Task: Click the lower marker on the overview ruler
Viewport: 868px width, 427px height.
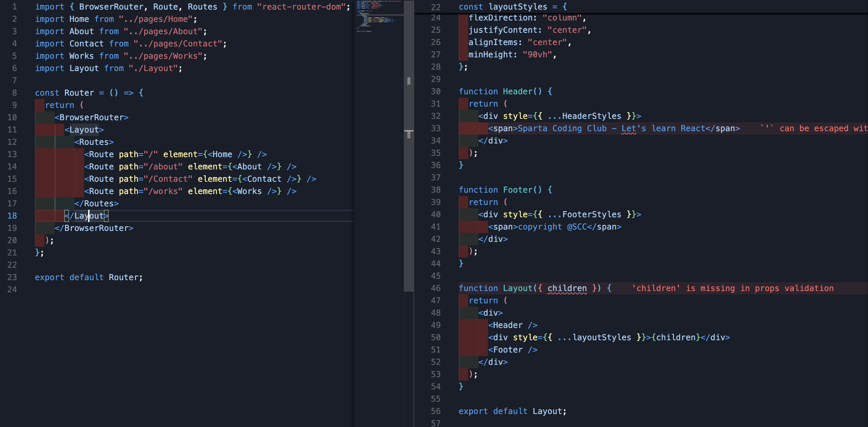Action: coord(409,134)
